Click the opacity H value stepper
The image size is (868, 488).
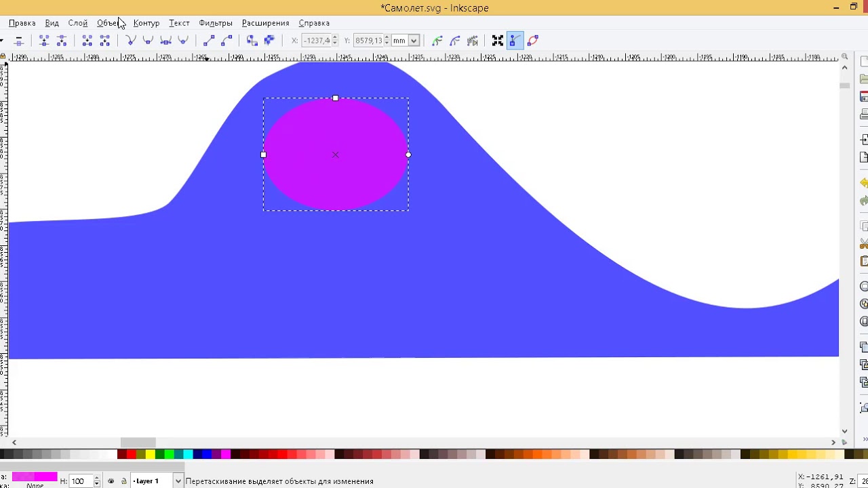coord(96,481)
